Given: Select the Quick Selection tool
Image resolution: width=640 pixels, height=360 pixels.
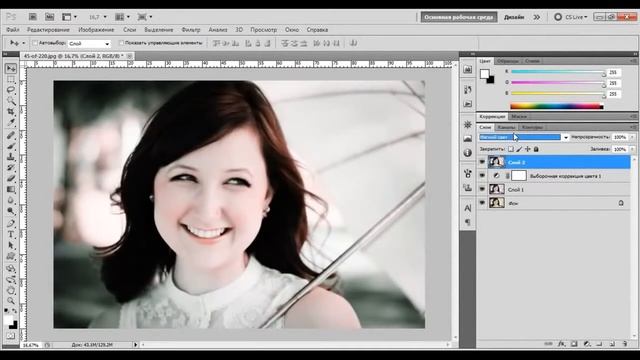Looking at the screenshot, I should pos(11,100).
